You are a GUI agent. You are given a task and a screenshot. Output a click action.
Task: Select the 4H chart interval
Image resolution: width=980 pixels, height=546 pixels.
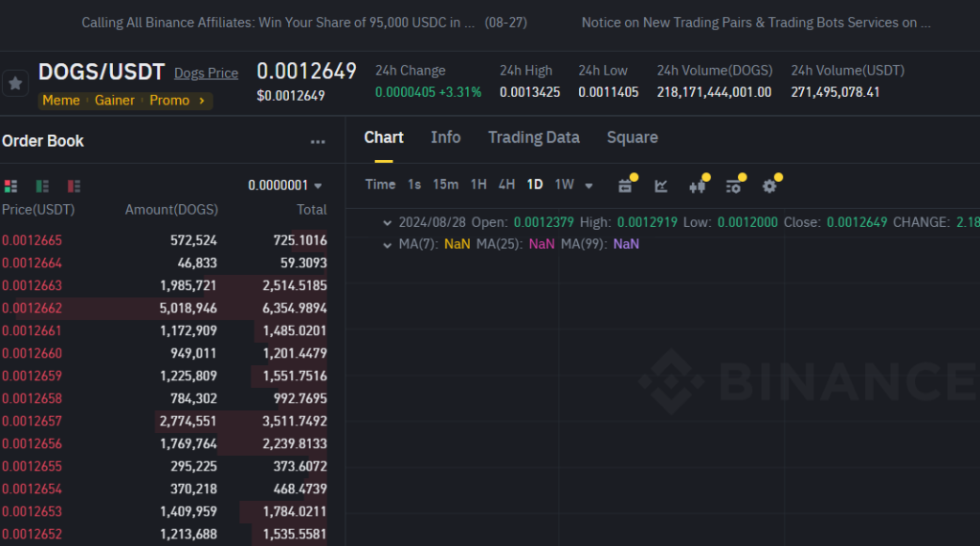tap(507, 185)
